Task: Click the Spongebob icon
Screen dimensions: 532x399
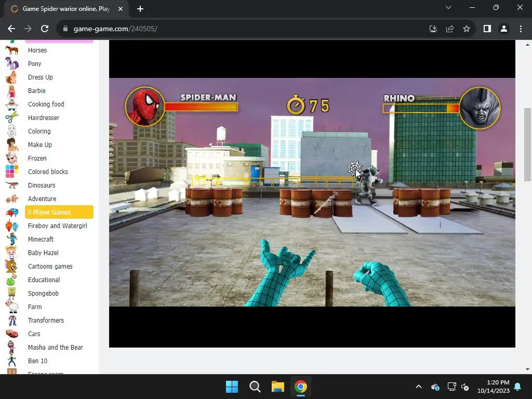Action: (11, 294)
